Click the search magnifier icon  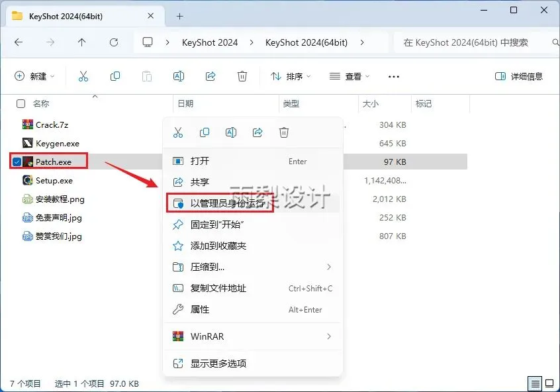555,42
